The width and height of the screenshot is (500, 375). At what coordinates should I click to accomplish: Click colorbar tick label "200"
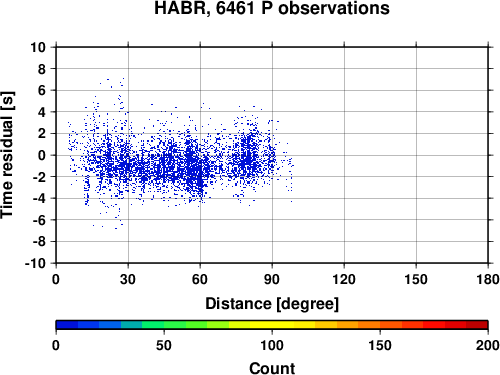click(x=488, y=345)
